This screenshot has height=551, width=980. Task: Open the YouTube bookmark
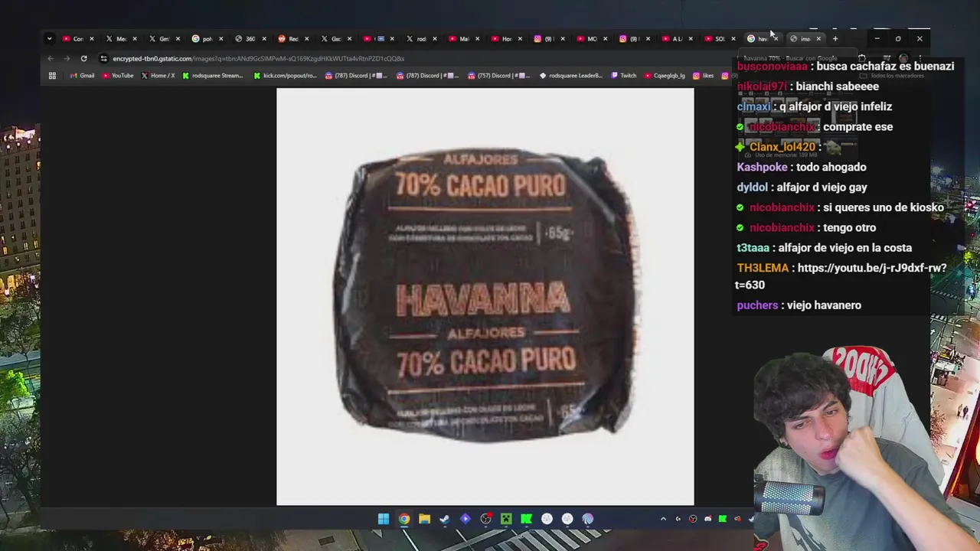(117, 76)
